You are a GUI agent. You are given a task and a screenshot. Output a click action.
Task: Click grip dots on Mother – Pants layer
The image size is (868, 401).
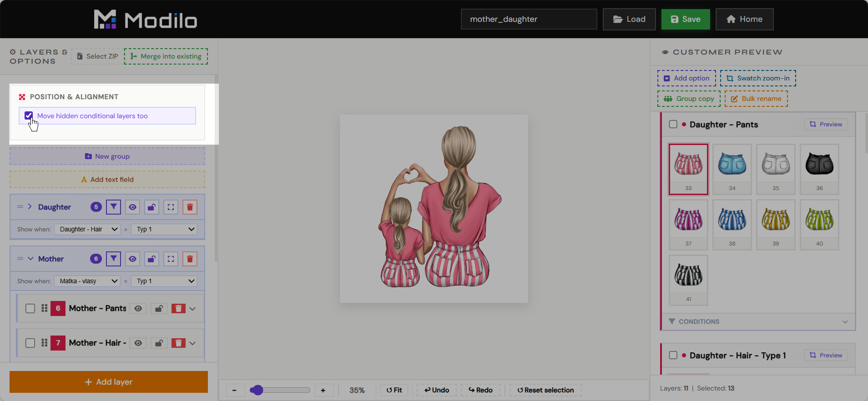tap(44, 308)
